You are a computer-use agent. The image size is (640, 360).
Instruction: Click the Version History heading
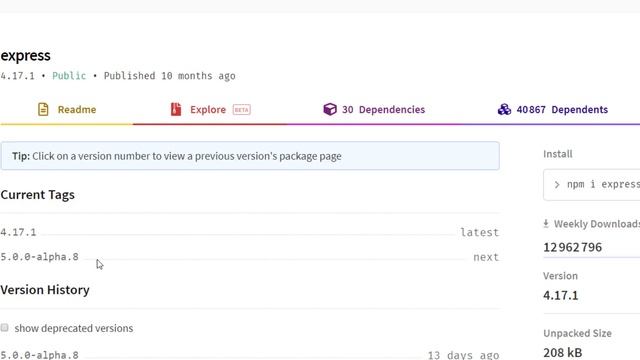[x=45, y=290]
